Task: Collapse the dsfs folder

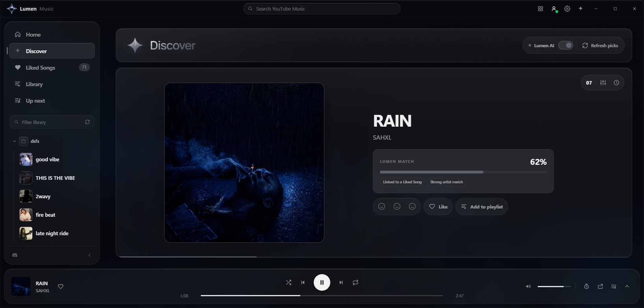Action: (15, 141)
